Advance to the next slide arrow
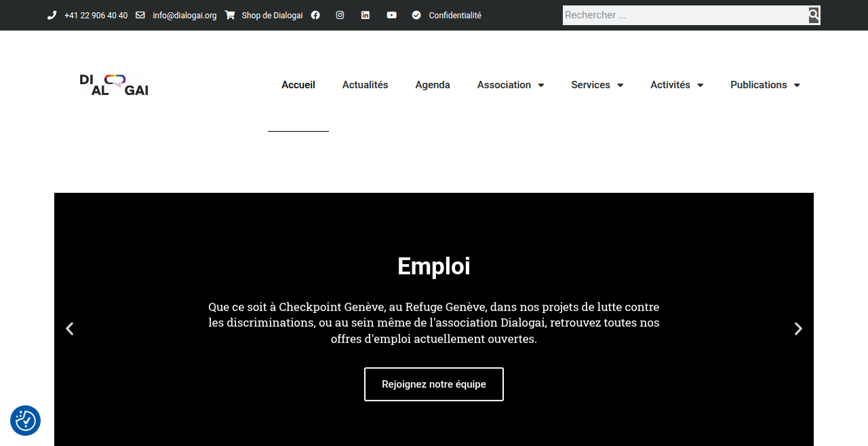The image size is (868, 446). click(x=798, y=329)
